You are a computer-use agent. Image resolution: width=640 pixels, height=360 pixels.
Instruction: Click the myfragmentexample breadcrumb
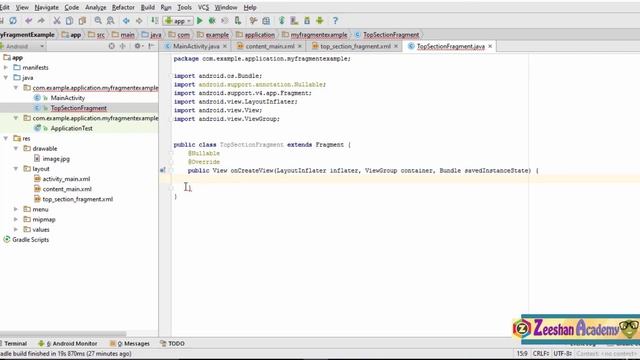point(315,35)
